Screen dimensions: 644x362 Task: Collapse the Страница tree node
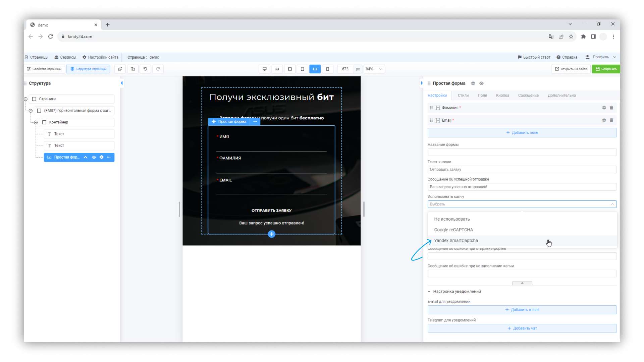25,99
